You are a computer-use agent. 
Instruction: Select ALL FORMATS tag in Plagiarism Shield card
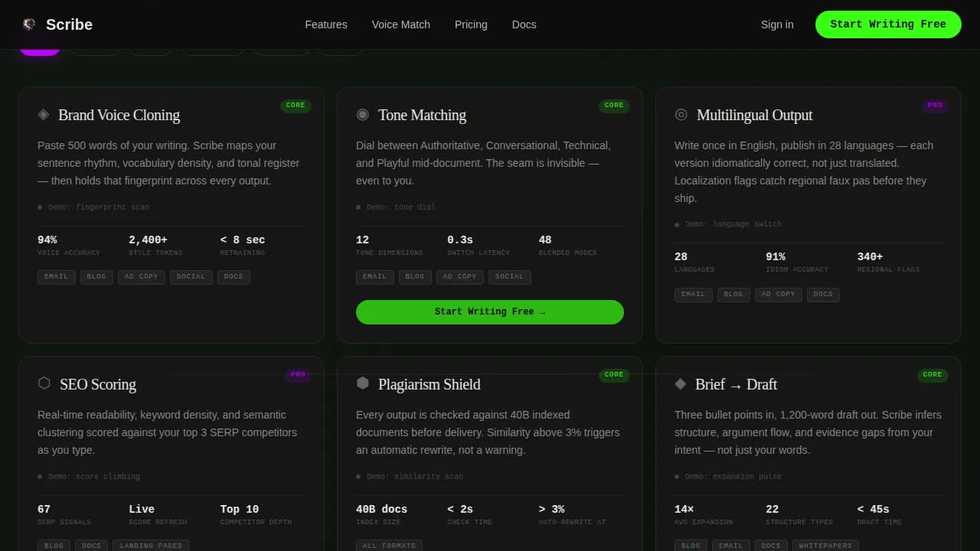[x=389, y=546]
